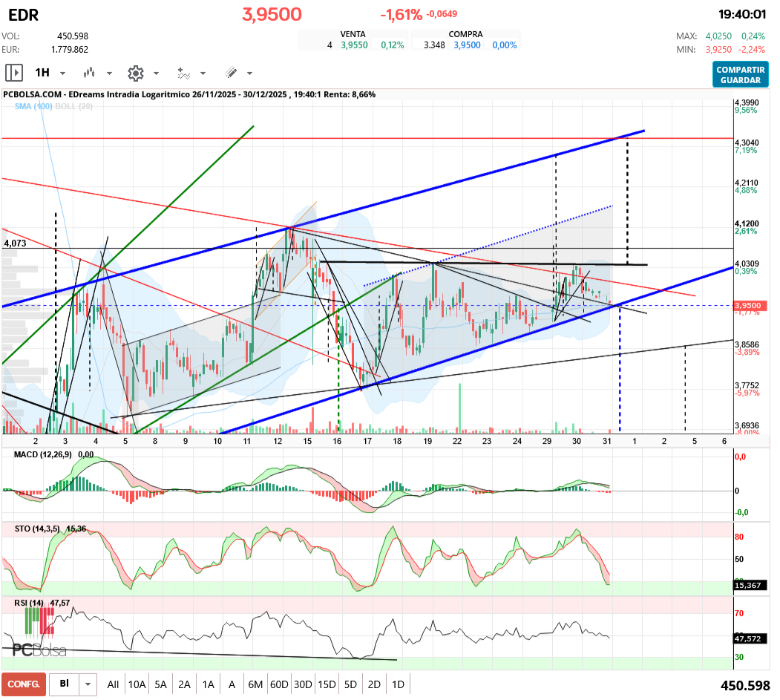Click the MIN value 3,9250

point(718,50)
